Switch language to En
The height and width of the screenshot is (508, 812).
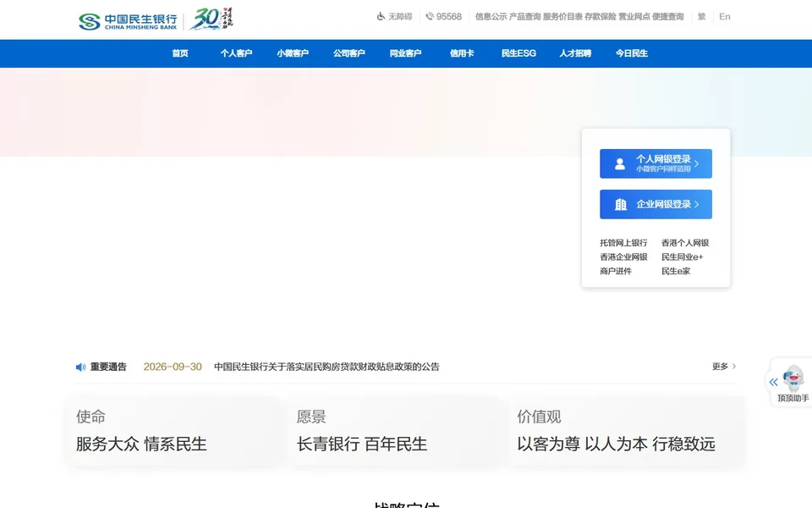[x=725, y=17]
